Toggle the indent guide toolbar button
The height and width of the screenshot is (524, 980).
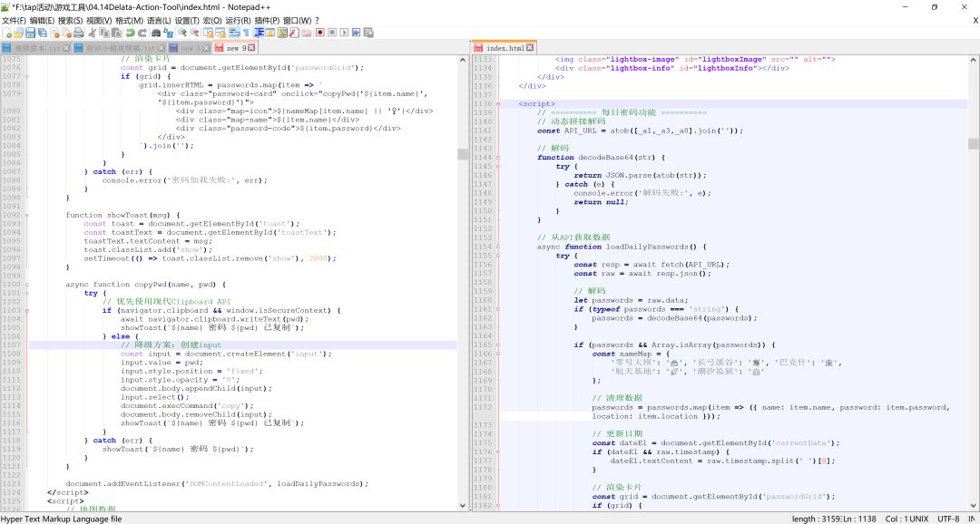point(258,33)
